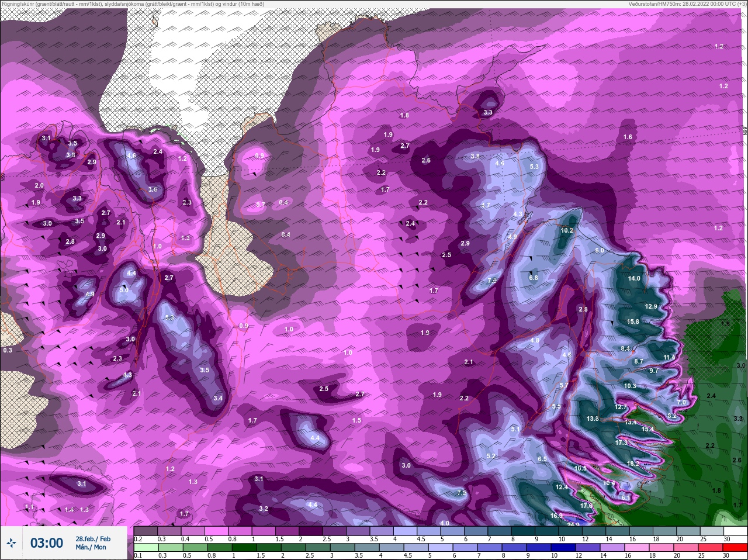Image resolution: width=748 pixels, height=560 pixels.
Task: Click the 6.5 precipitation value on the map
Action: tap(542, 459)
